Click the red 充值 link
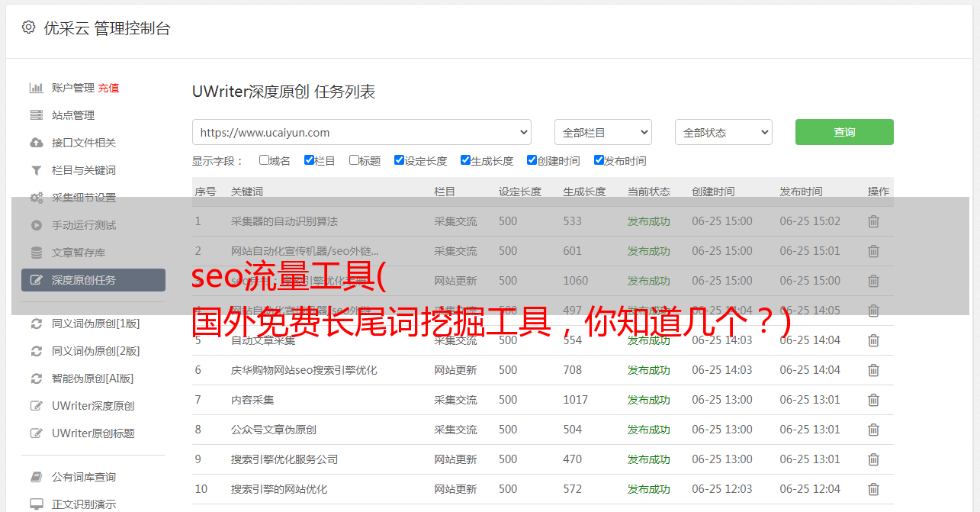 [x=108, y=88]
